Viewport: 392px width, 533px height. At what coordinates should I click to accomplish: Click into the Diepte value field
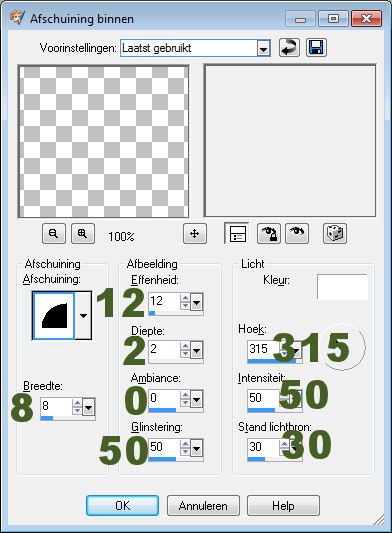[x=164, y=349]
